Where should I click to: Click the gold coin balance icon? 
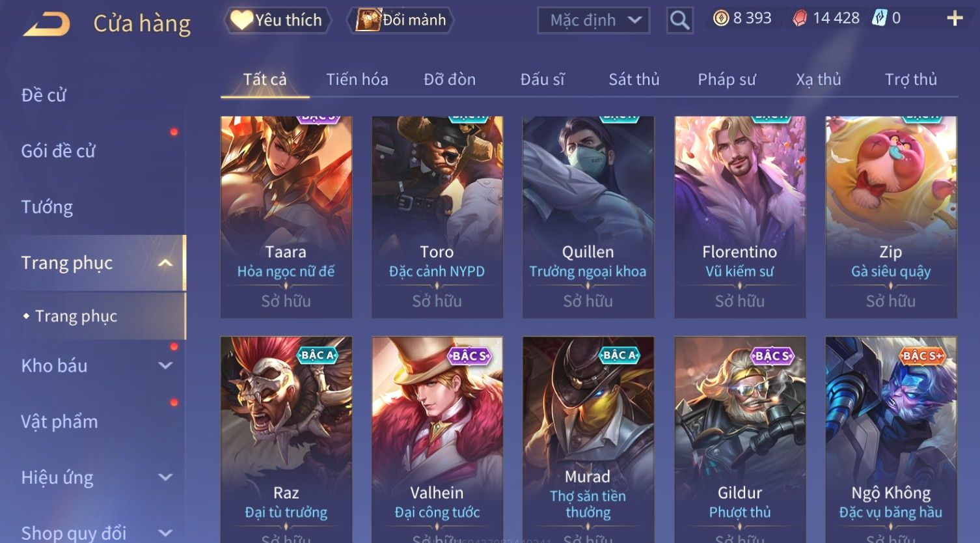721,18
